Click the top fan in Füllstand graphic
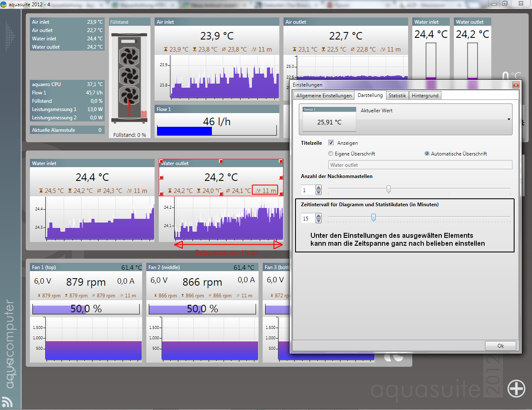The height and width of the screenshot is (410, 532). point(129,56)
